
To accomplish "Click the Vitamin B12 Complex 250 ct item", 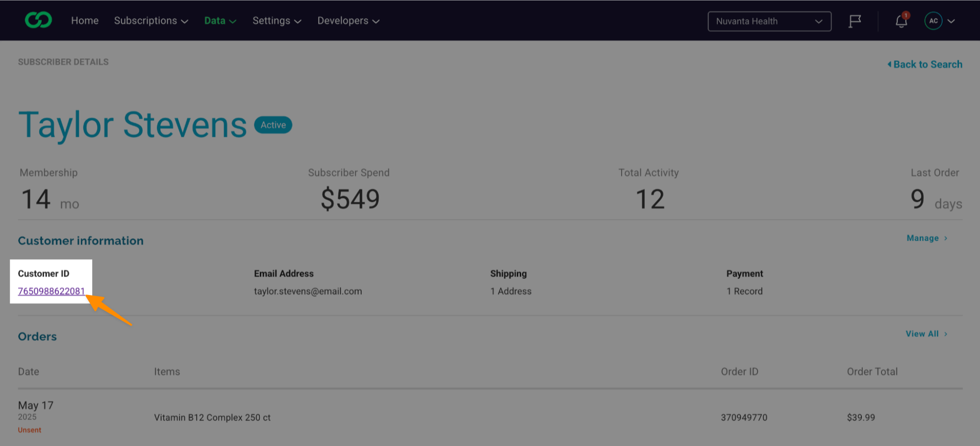I will point(212,418).
